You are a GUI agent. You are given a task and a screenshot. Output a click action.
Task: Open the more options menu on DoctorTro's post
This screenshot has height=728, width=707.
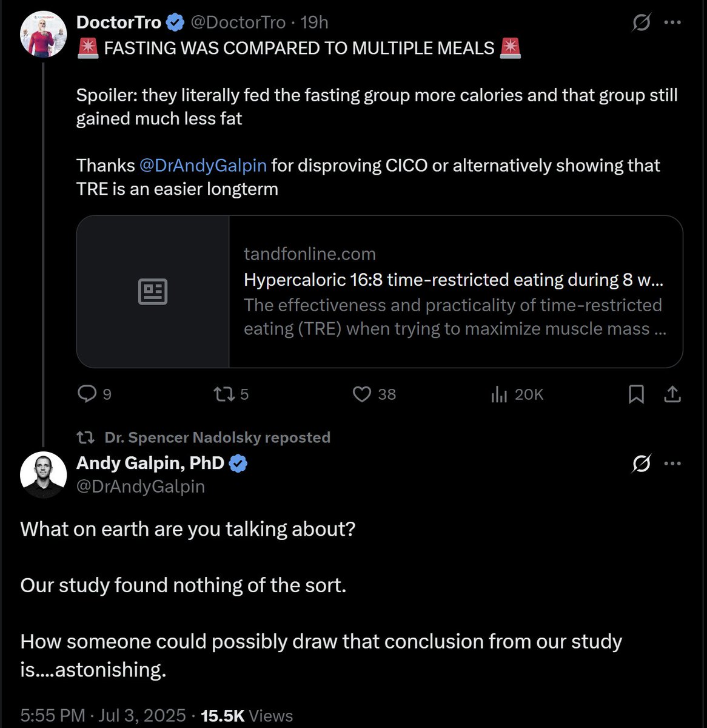click(672, 23)
